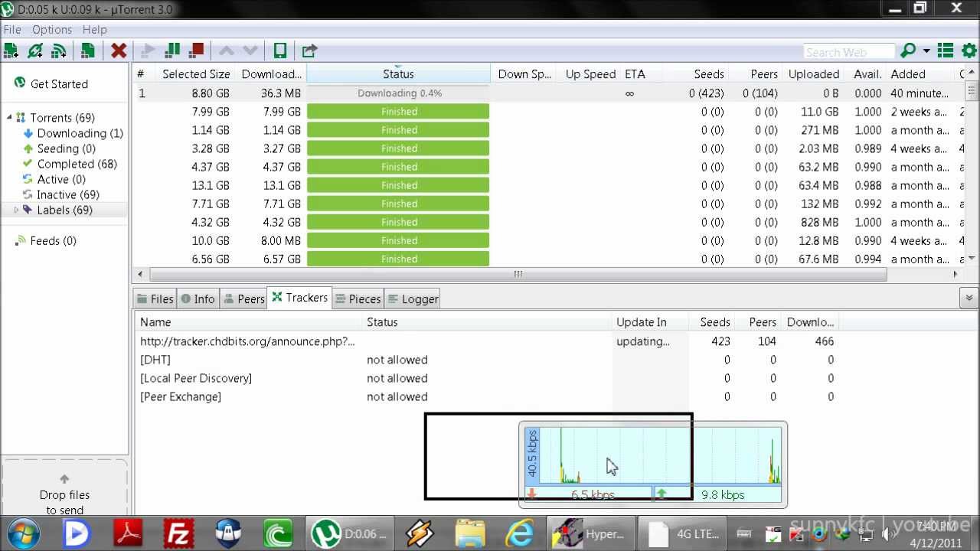Viewport: 980px width, 551px height.
Task: Select Feeds (0) in the sidebar
Action: pos(53,240)
